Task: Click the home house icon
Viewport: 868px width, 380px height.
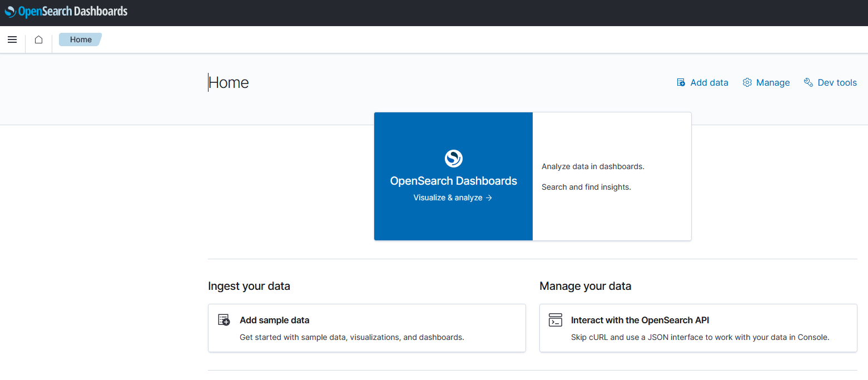Action: tap(38, 40)
